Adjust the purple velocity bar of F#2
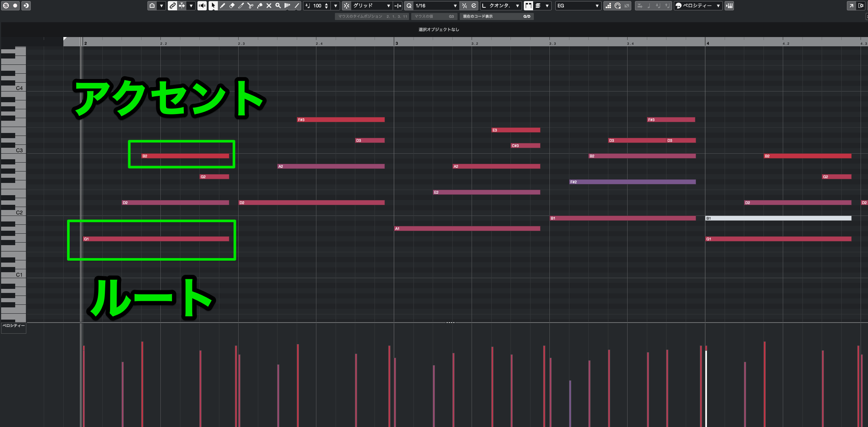Viewport: 868px width, 427px height. coord(570,403)
